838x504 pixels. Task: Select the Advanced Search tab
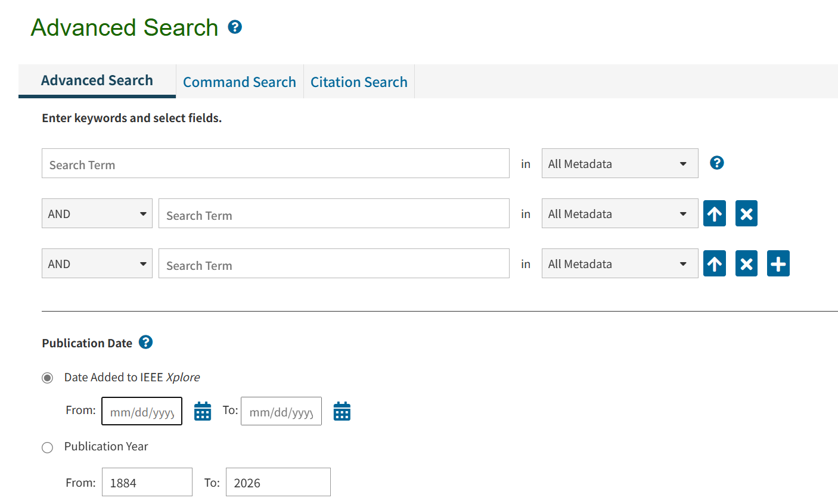(97, 80)
